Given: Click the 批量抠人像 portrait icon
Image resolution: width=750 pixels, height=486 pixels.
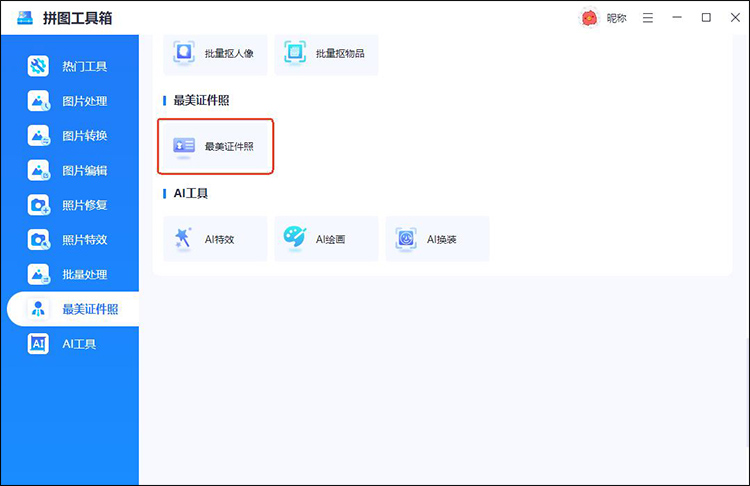Looking at the screenshot, I should pos(184,53).
